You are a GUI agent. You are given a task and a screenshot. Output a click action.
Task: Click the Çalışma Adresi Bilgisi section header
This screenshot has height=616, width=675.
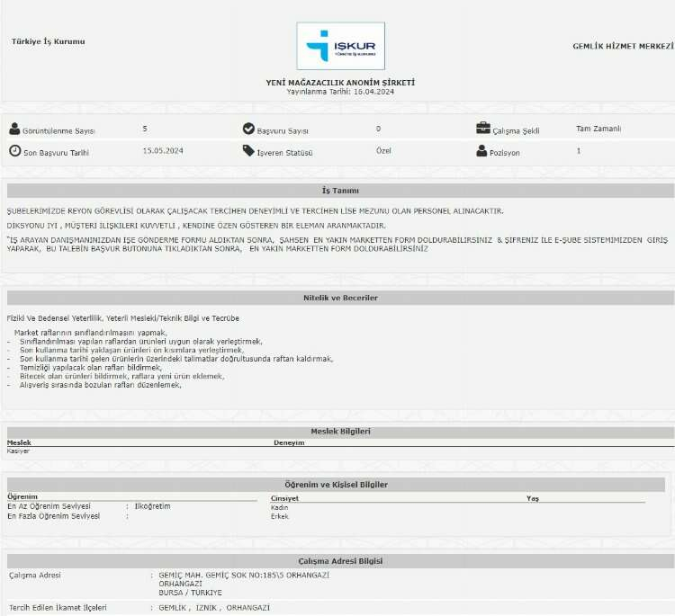point(340,561)
